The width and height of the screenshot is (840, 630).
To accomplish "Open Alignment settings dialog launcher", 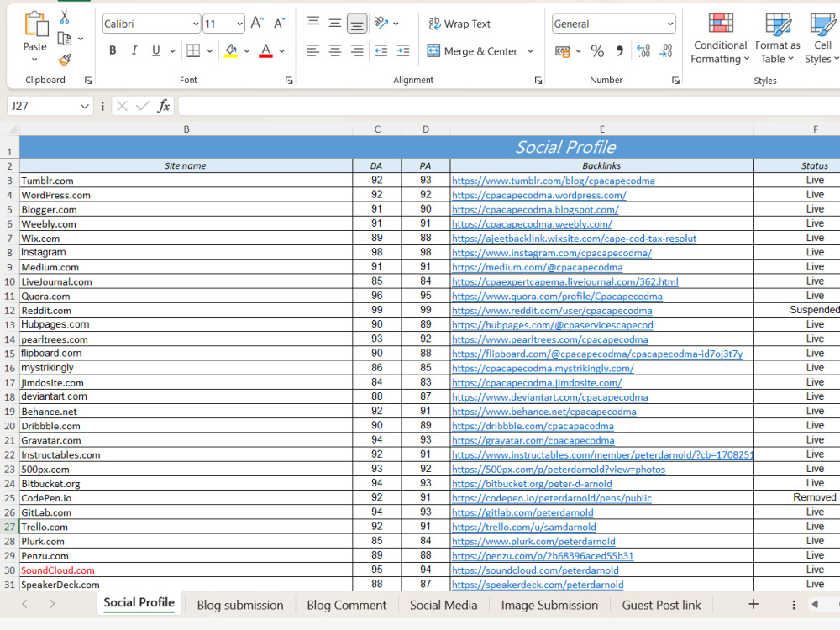I will (538, 81).
